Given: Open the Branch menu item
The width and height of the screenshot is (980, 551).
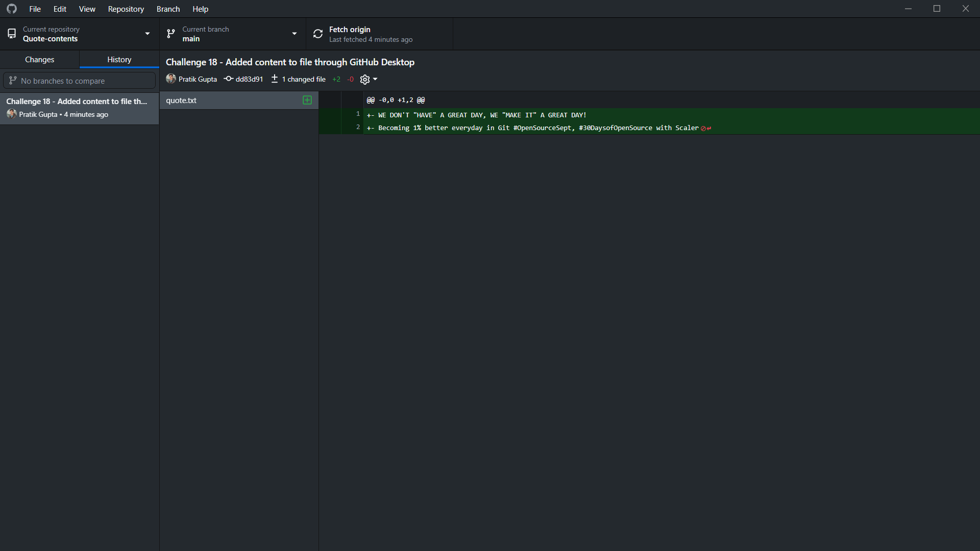Looking at the screenshot, I should pos(167,9).
